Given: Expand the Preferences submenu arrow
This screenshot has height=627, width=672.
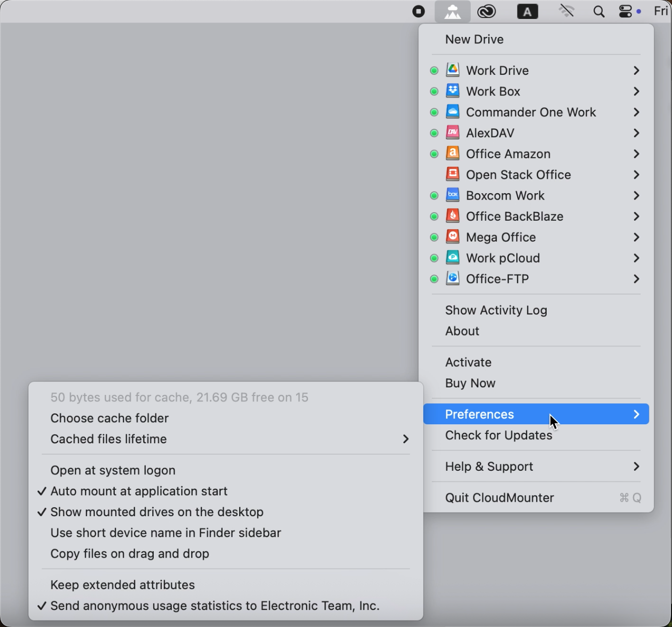Looking at the screenshot, I should (x=637, y=414).
